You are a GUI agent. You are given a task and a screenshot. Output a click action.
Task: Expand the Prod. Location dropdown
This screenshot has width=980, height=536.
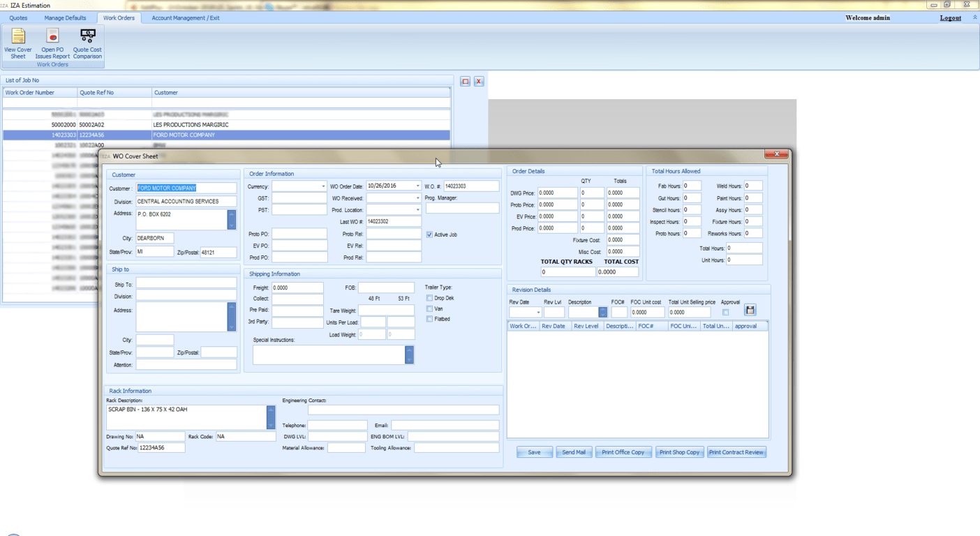(x=417, y=210)
